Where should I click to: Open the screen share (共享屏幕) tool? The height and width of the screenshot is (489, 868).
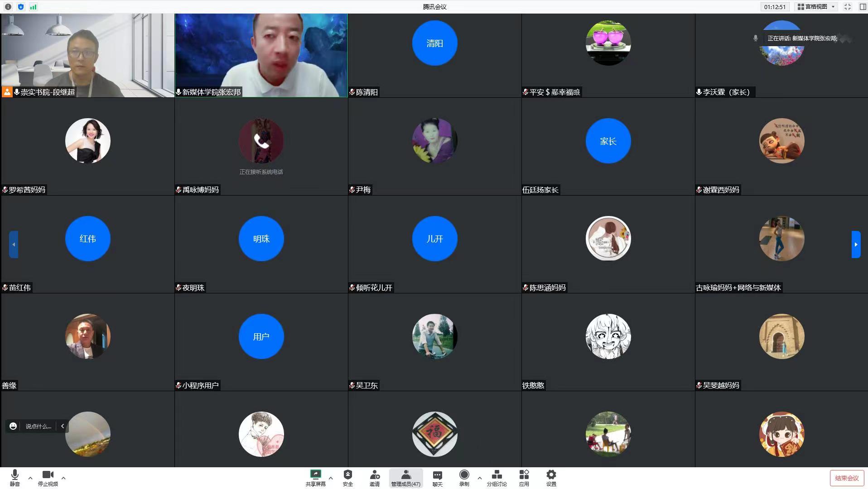315,478
